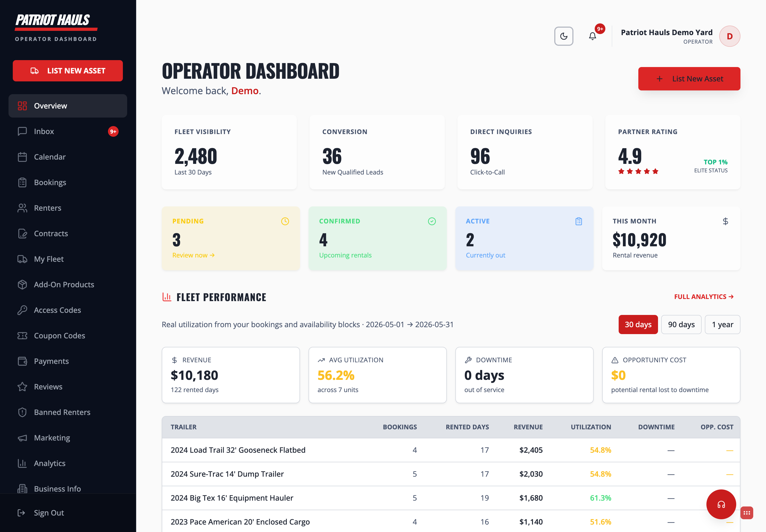Open Contracts in sidebar
The height and width of the screenshot is (532, 766).
(x=68, y=233)
